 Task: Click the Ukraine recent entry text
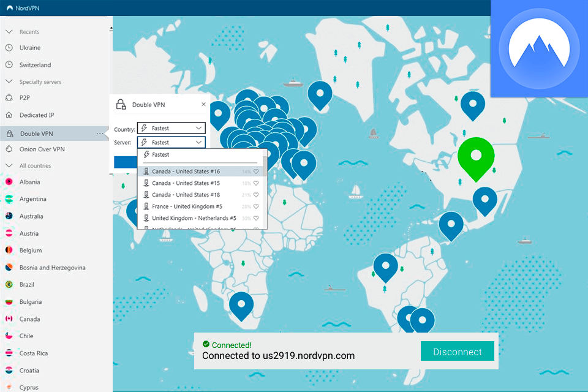click(30, 48)
